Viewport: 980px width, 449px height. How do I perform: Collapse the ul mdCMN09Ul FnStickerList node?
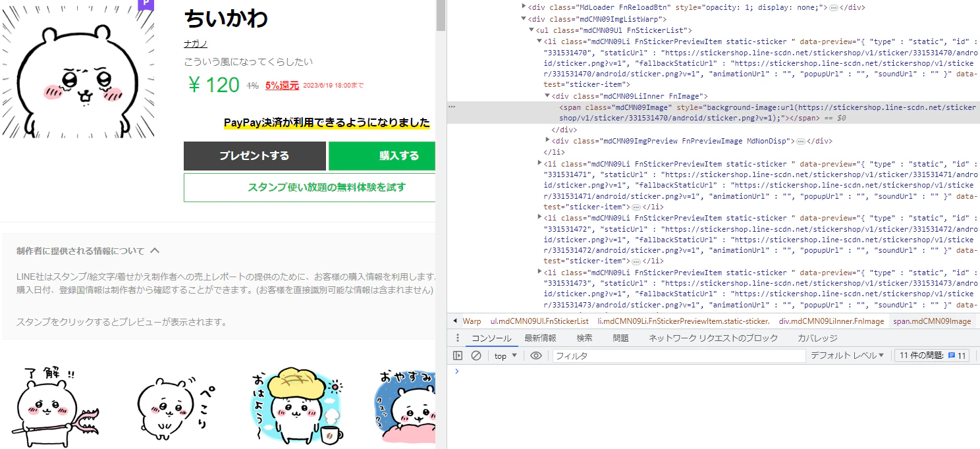point(531,30)
